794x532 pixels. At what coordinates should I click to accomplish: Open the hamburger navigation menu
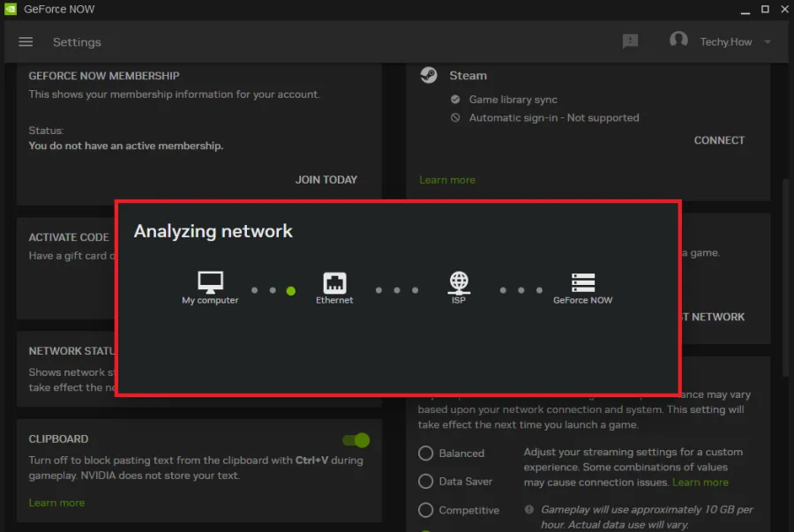26,42
